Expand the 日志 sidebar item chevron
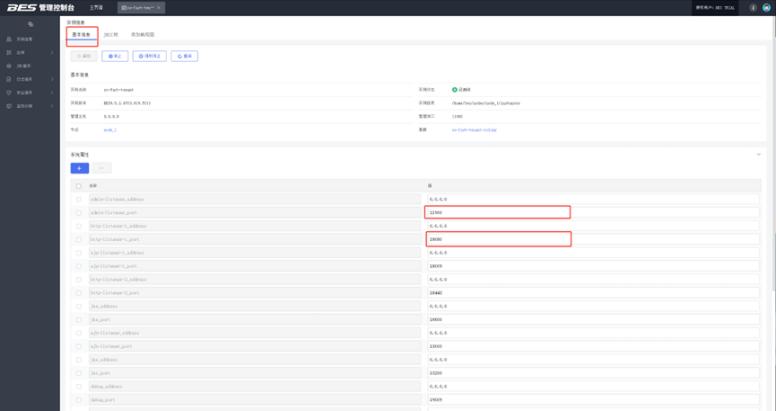The width and height of the screenshot is (776, 411). 52,79
